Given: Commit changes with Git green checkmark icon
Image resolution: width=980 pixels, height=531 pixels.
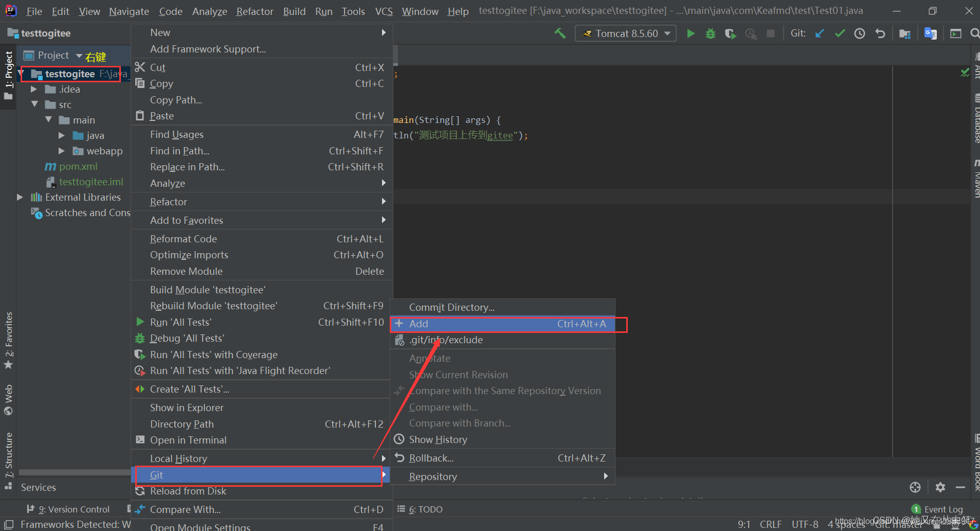Looking at the screenshot, I should (x=840, y=33).
